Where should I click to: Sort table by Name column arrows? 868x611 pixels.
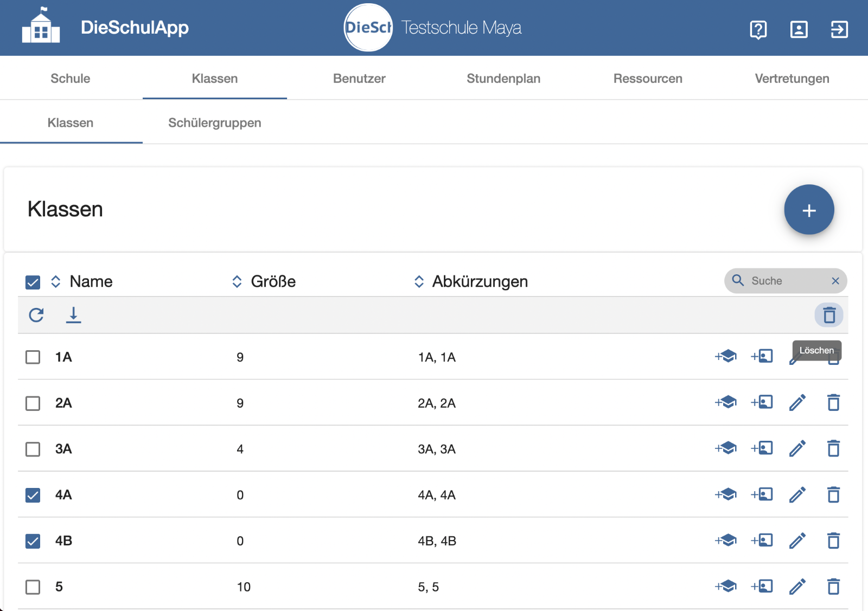pyautogui.click(x=56, y=281)
